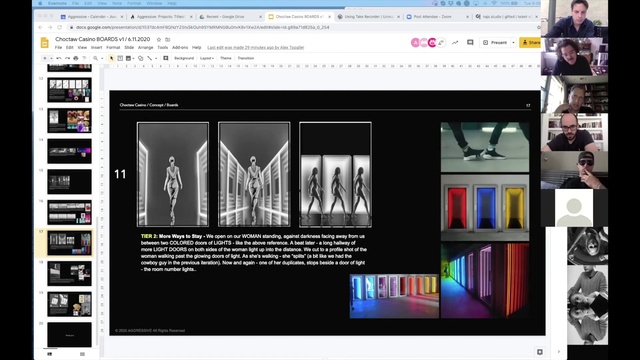Screen dimensions: 640x360
Task: Click the Google Slides home logo
Action: [x=45, y=42]
